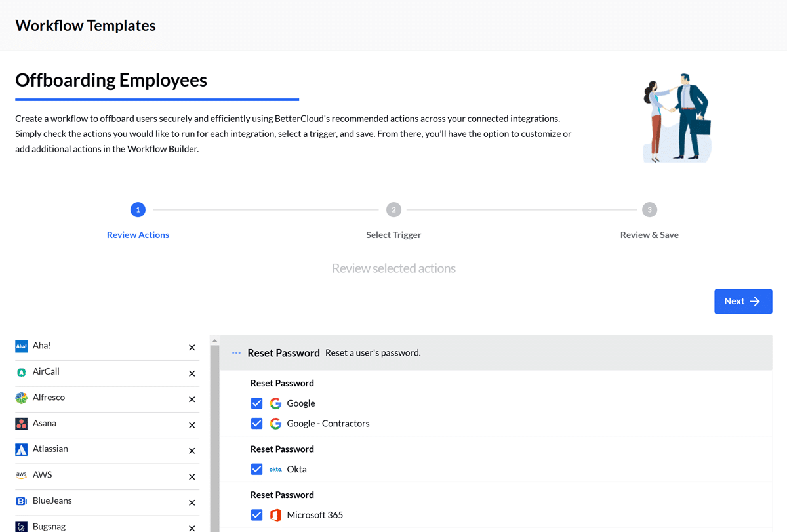787x532 pixels.
Task: Go to step 2 Select Trigger
Action: (x=393, y=235)
